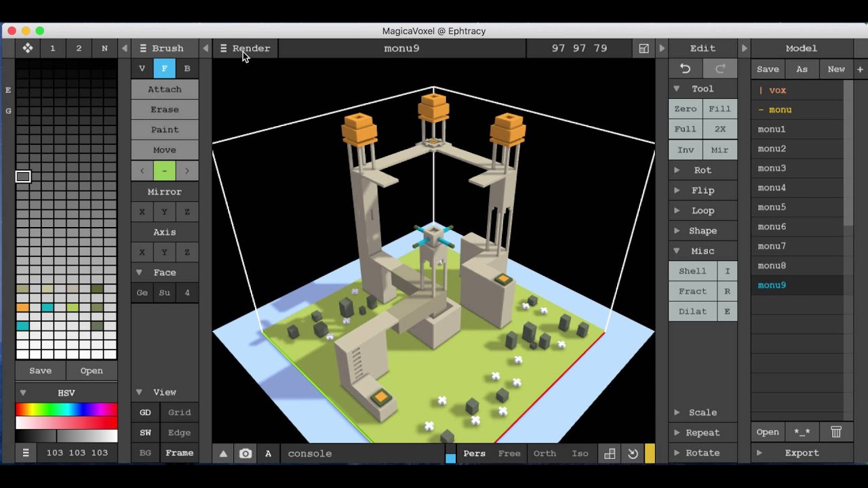This screenshot has height=488, width=868.
Task: Toggle Grid display
Action: click(180, 412)
